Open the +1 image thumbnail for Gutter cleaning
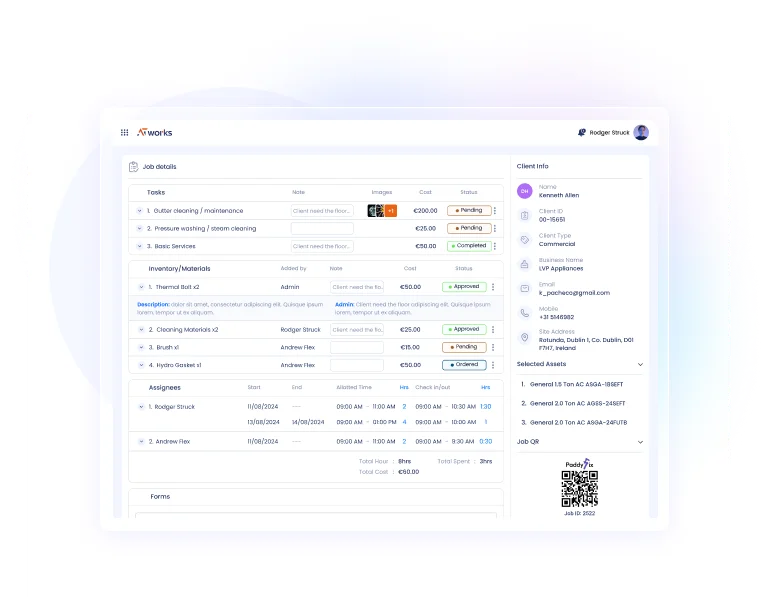The height and width of the screenshot is (597, 774). coord(391,211)
